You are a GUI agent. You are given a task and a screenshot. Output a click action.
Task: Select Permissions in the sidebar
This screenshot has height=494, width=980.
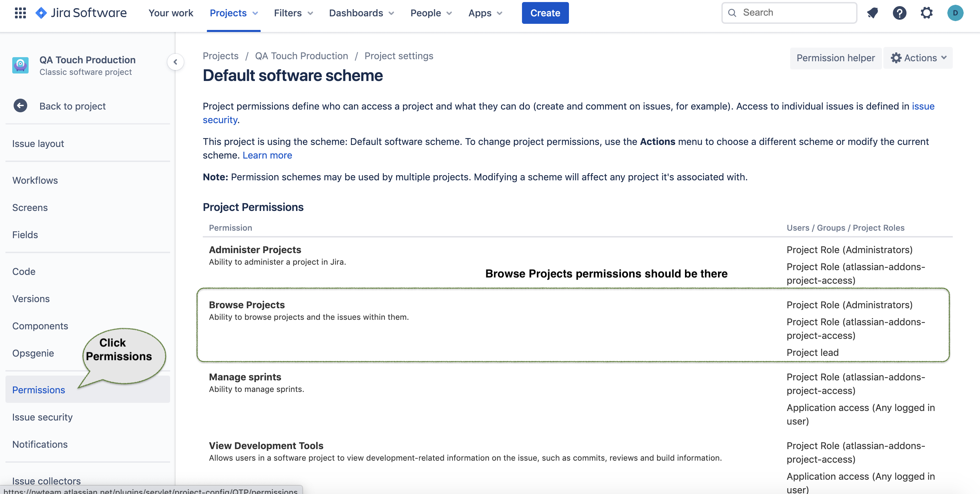pyautogui.click(x=87, y=390)
